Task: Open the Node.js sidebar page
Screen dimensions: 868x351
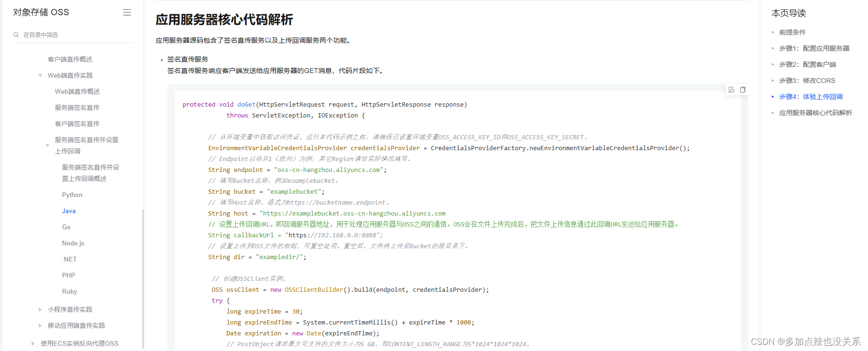Action: coord(73,243)
